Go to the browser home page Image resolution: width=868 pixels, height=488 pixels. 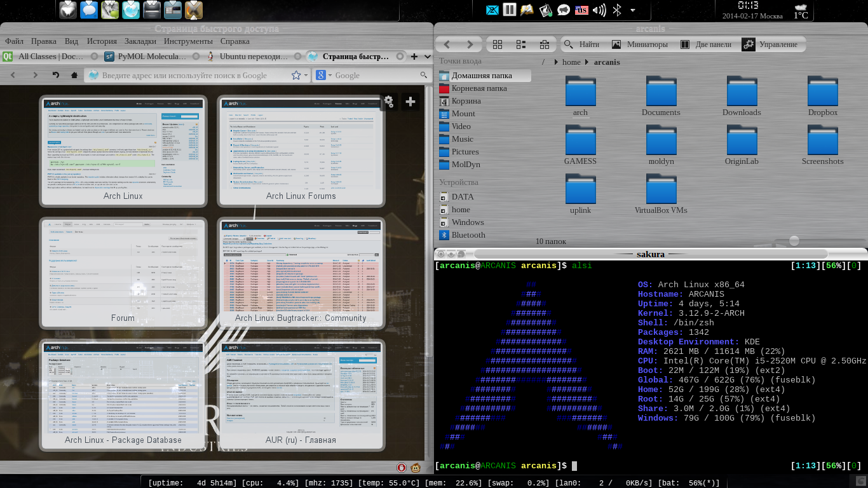[x=74, y=75]
